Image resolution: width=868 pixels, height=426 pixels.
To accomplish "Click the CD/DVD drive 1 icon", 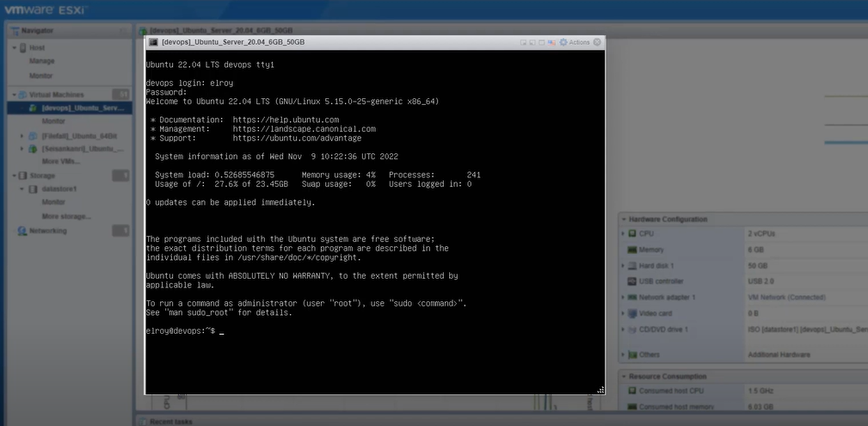I will coord(632,330).
